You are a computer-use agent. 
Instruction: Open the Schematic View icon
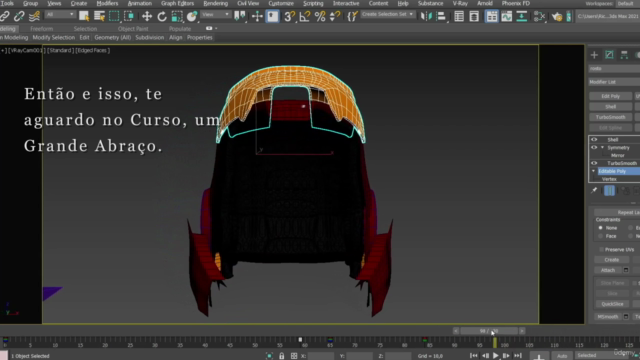point(522,16)
